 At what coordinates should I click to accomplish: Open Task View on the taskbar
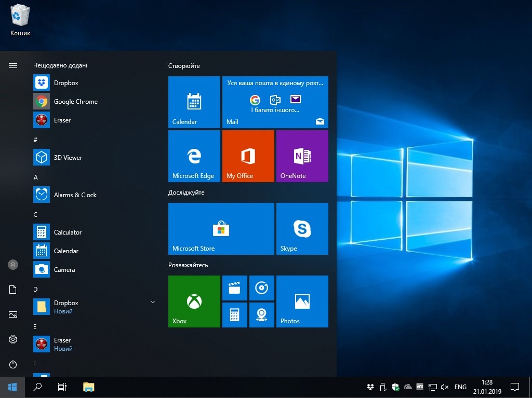click(x=62, y=387)
